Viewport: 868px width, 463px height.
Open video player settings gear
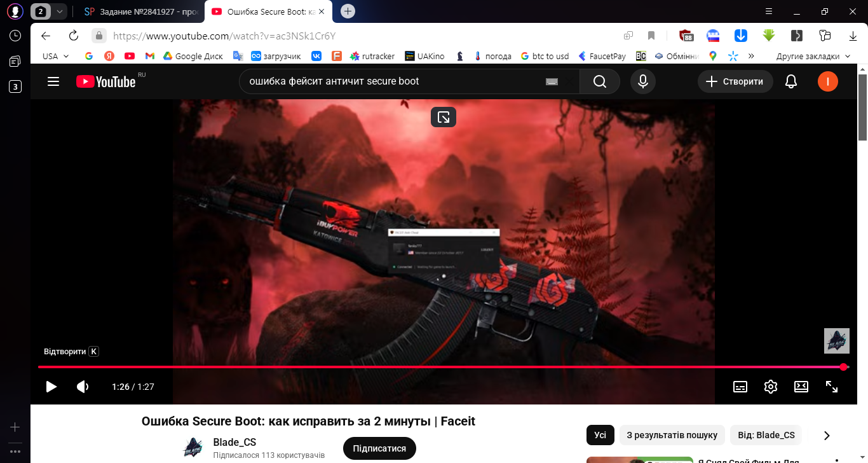point(771,387)
